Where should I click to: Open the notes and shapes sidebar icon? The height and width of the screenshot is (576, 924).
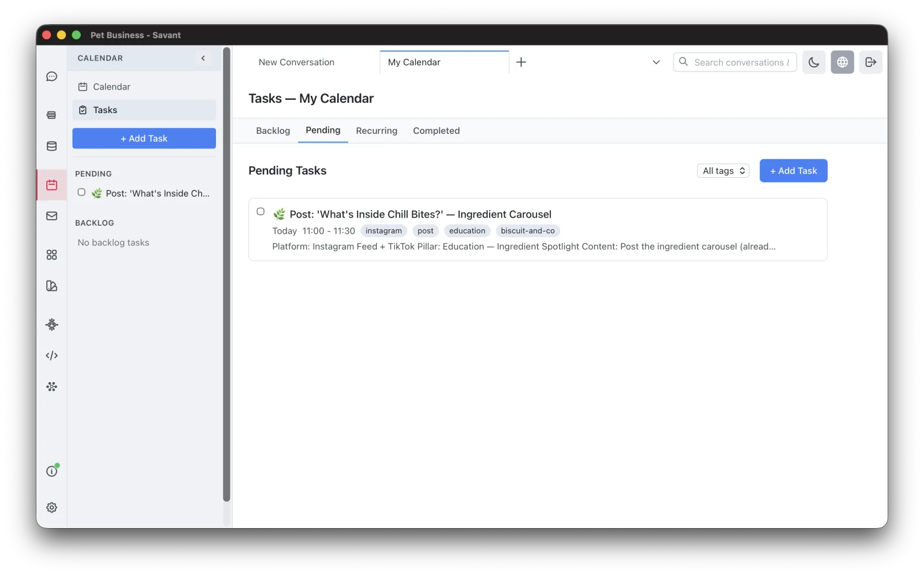click(x=52, y=286)
